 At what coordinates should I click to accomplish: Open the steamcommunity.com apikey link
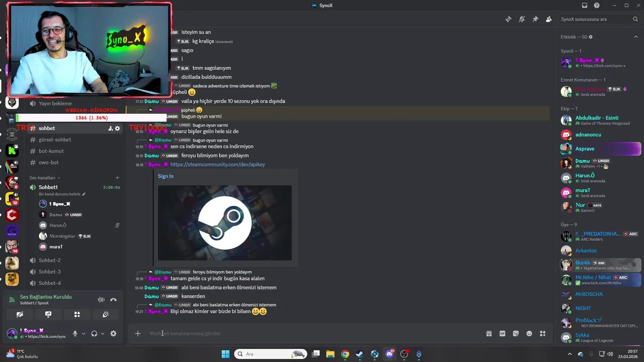point(217,164)
